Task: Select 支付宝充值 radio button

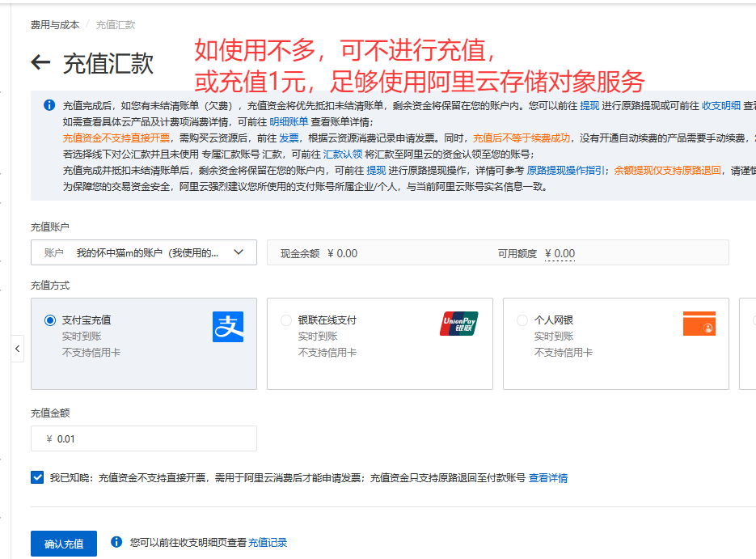Action: coord(50,320)
